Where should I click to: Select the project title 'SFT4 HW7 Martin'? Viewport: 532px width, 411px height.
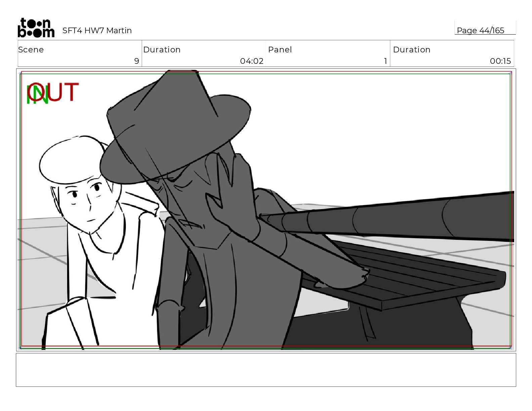[97, 31]
